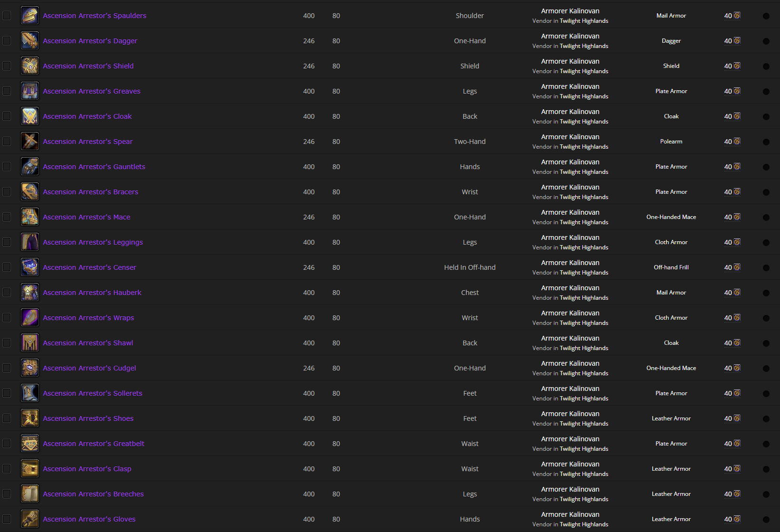780x532 pixels.
Task: Click the Ascension Arrestor's Censer item icon
Action: tap(30, 267)
